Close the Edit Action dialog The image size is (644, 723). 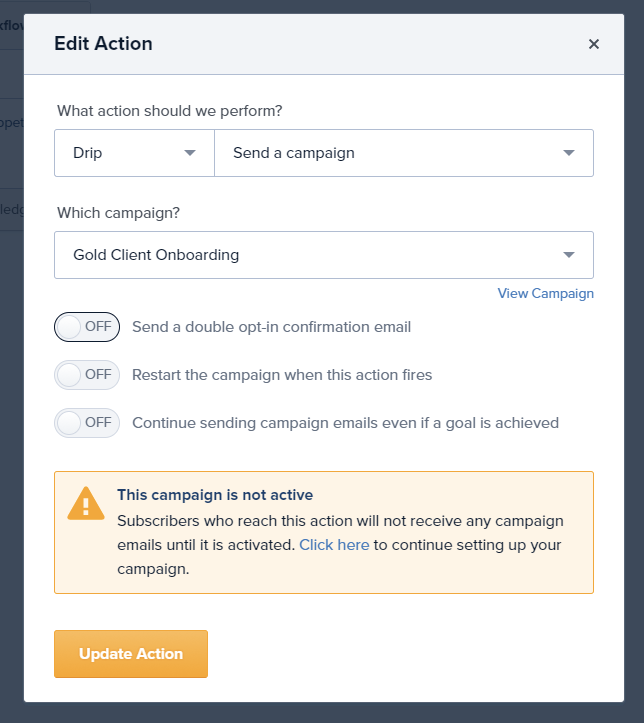[x=594, y=44]
